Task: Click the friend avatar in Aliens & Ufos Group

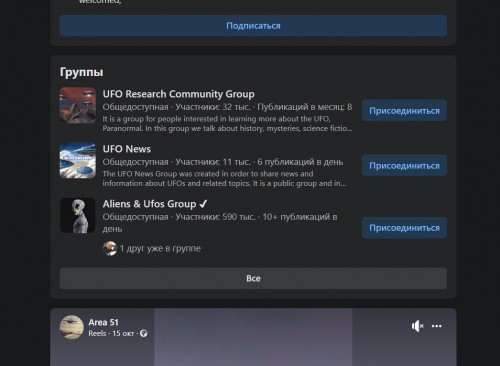Action: (110, 248)
